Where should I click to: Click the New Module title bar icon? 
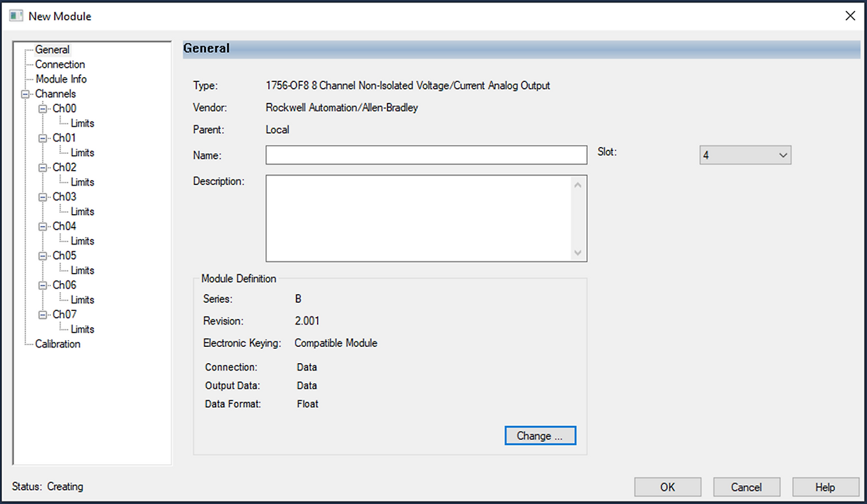click(x=15, y=15)
